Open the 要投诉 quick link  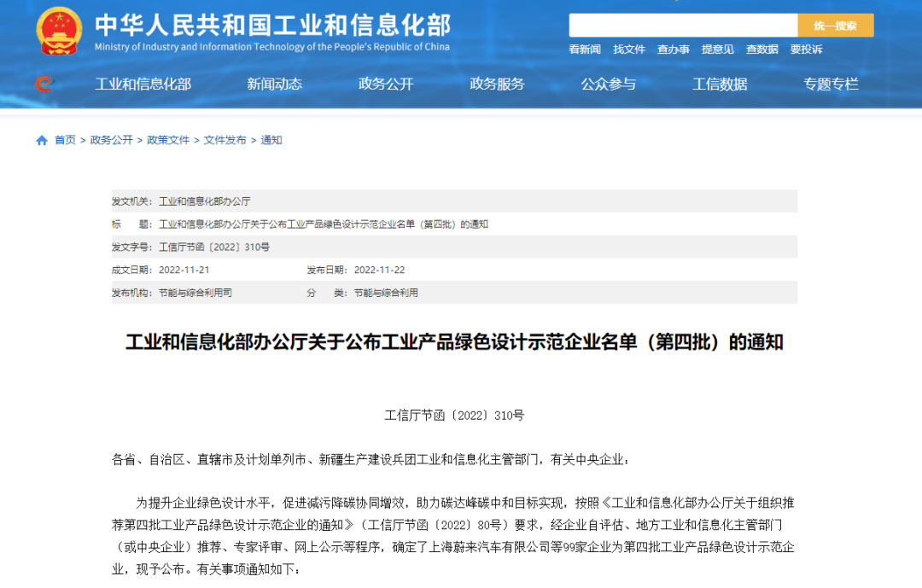(807, 49)
